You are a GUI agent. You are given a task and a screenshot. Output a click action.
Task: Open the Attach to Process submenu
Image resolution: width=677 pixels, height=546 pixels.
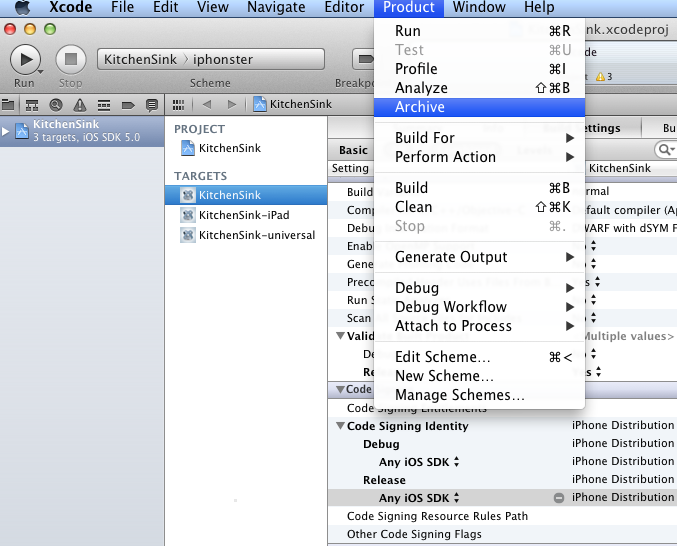pyautogui.click(x=479, y=326)
